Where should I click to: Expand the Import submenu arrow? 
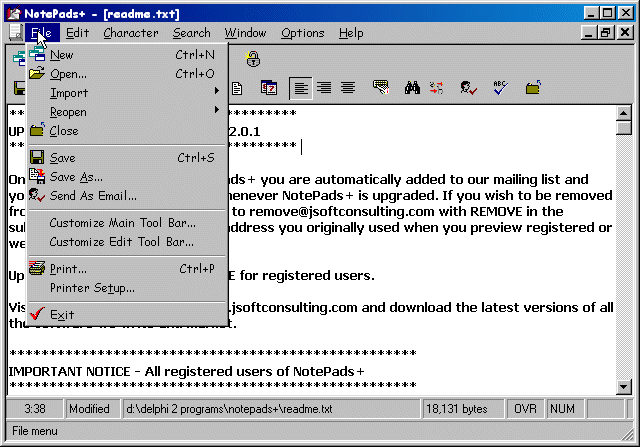pos(217,91)
